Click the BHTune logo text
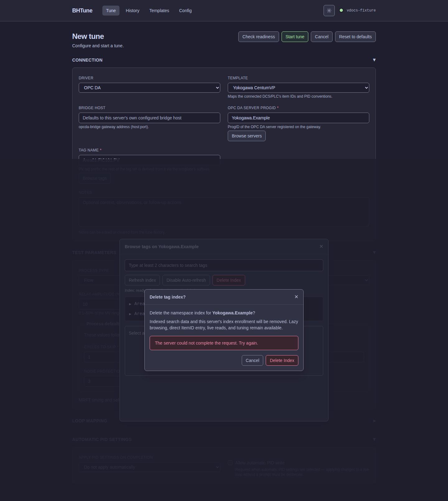 pos(82,11)
